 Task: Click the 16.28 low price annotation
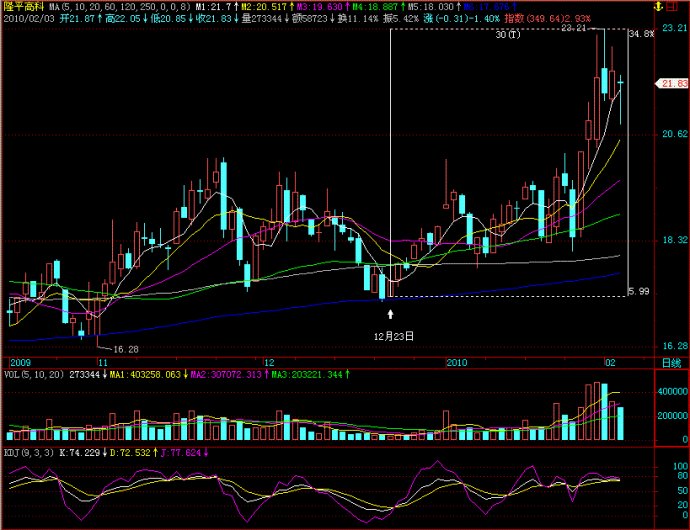point(125,349)
